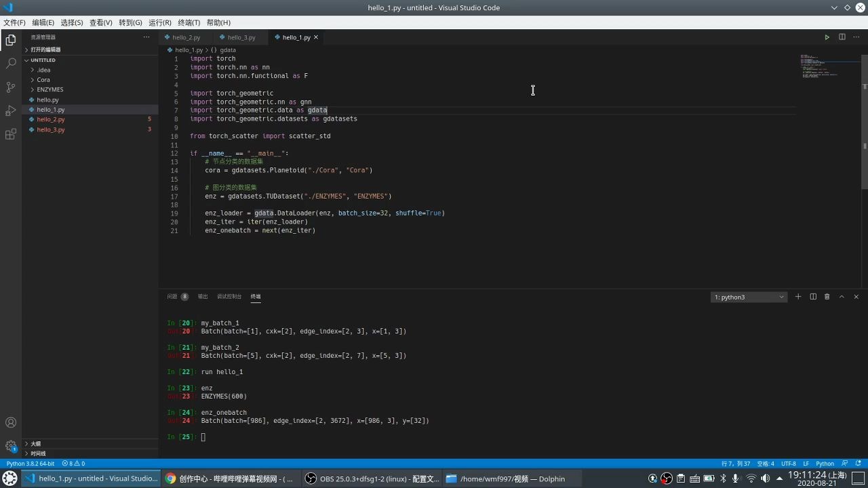Open Explorer panel more actions ellipsis
This screenshot has width=868, height=488.
click(x=146, y=37)
